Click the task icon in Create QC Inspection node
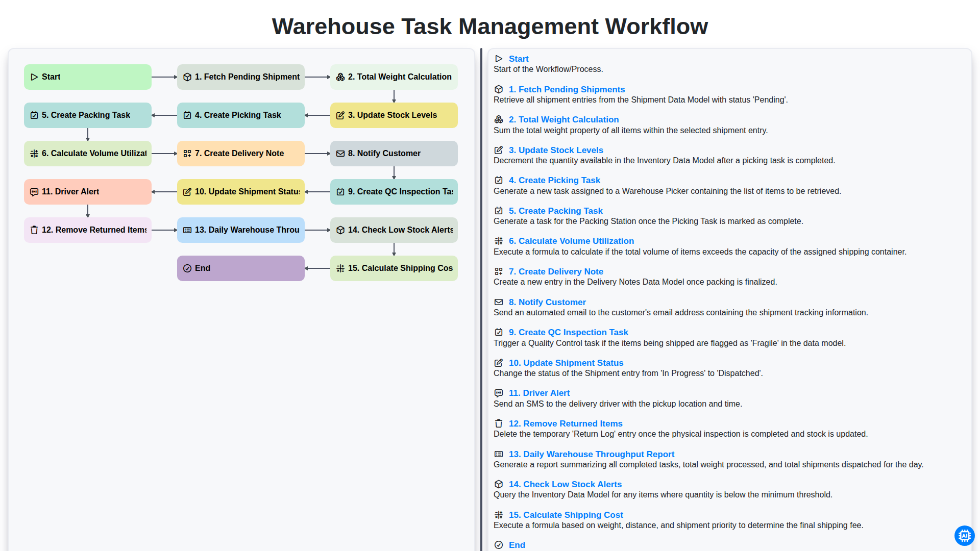Screen dimensions: 980x551 (340, 192)
